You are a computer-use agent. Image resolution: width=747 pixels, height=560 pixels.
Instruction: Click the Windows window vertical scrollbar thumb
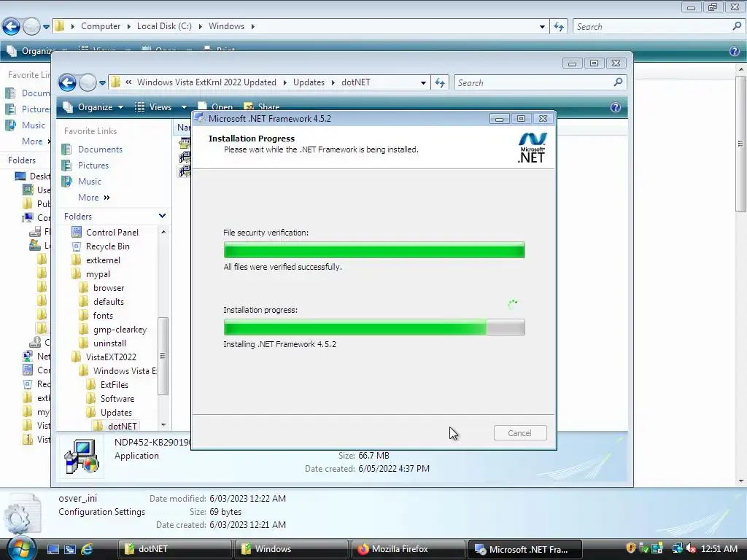(741, 143)
